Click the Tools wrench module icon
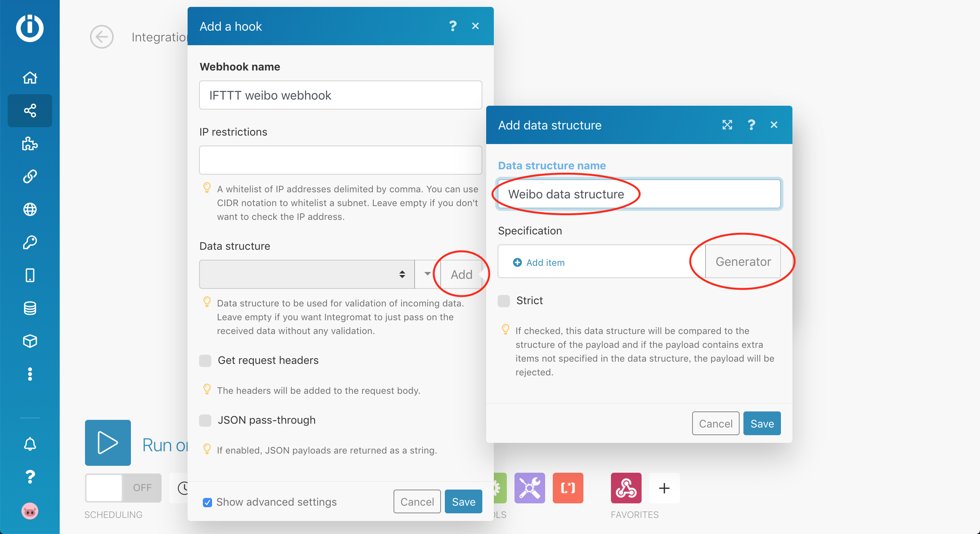This screenshot has height=534, width=980. (529, 488)
